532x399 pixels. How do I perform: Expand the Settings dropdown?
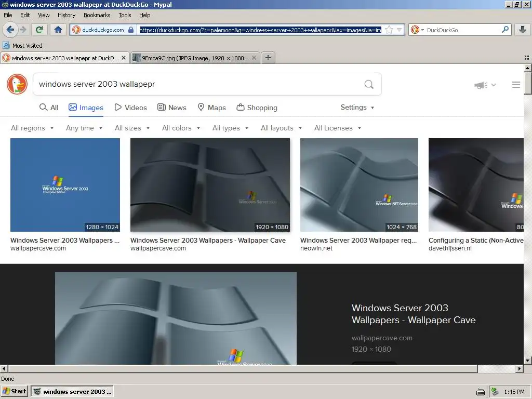click(x=357, y=107)
